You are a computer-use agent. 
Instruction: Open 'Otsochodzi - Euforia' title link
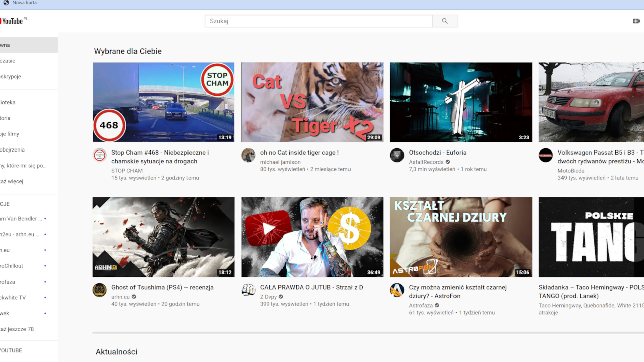(x=437, y=153)
